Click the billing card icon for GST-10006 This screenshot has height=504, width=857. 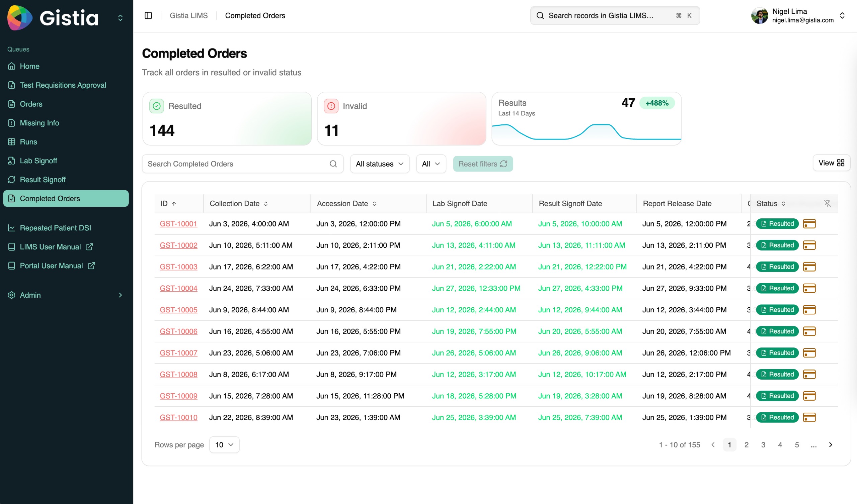809,331
